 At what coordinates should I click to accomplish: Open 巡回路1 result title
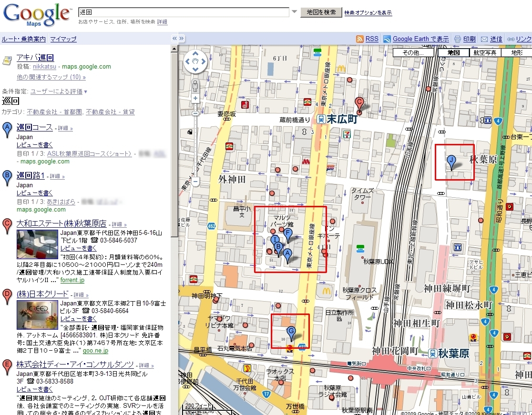[x=31, y=176]
